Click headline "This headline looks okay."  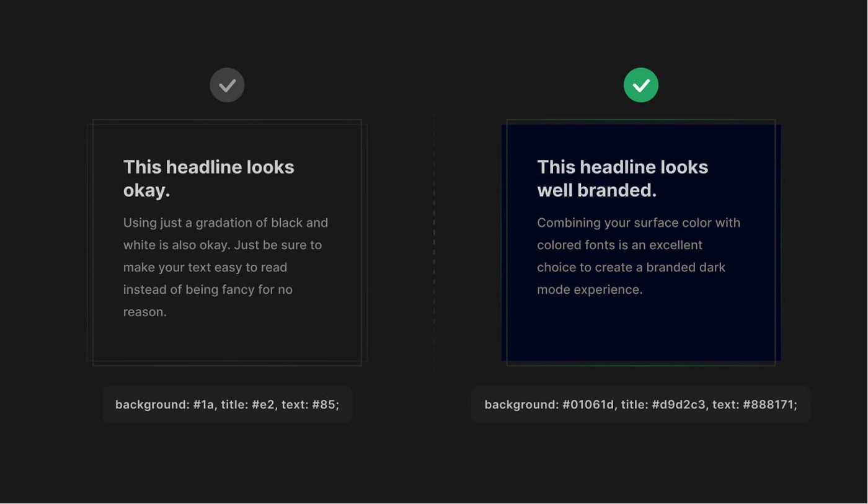tap(209, 179)
